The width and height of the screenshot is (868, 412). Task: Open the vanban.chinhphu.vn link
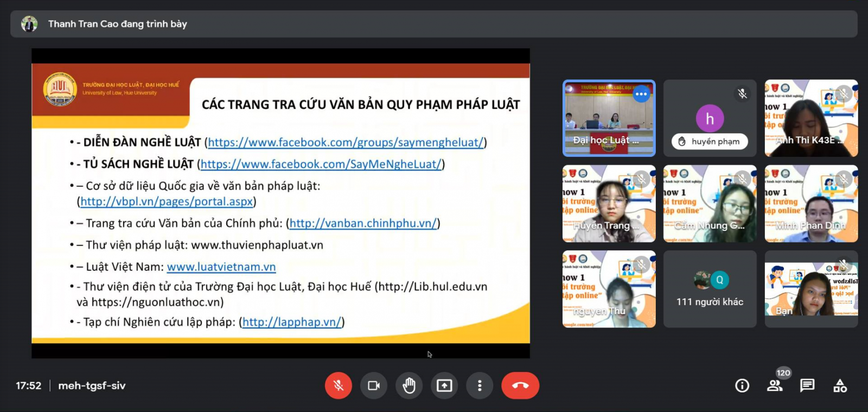tap(363, 223)
